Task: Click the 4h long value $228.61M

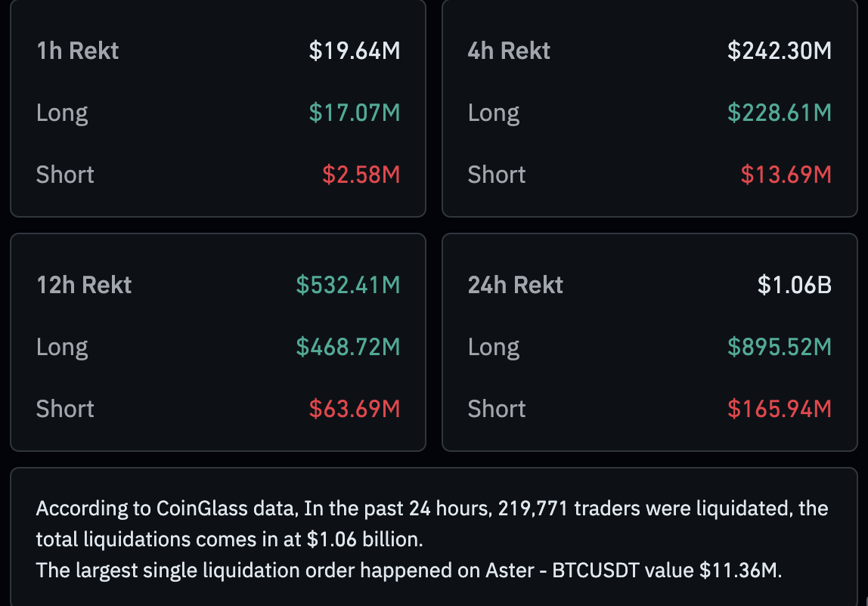Action: tap(779, 113)
